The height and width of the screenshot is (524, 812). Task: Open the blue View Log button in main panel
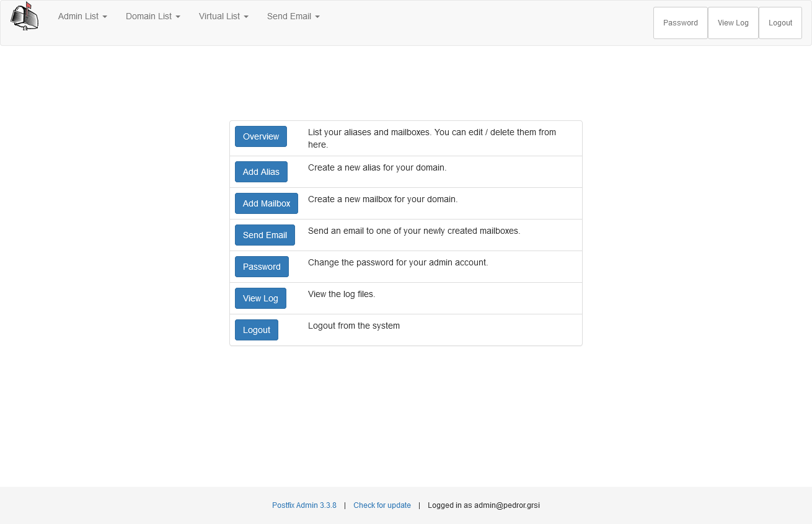[x=260, y=298]
